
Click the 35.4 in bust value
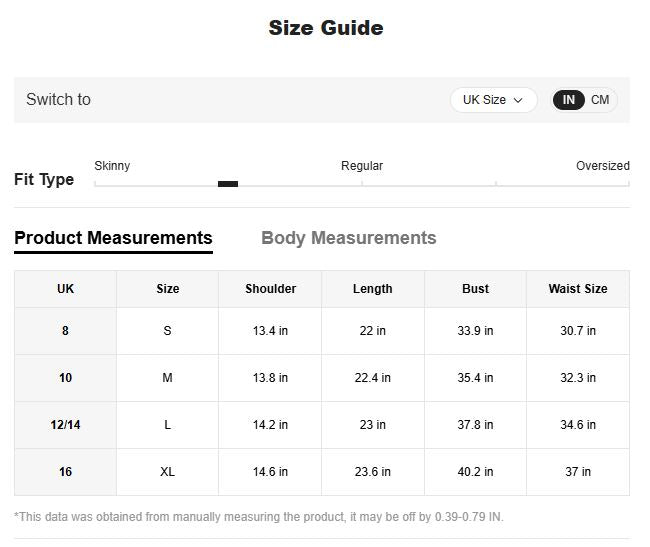click(x=475, y=378)
